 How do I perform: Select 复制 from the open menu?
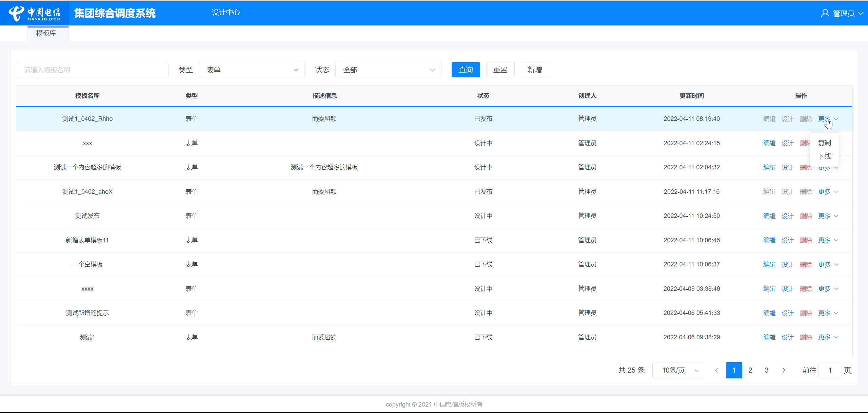coord(824,143)
